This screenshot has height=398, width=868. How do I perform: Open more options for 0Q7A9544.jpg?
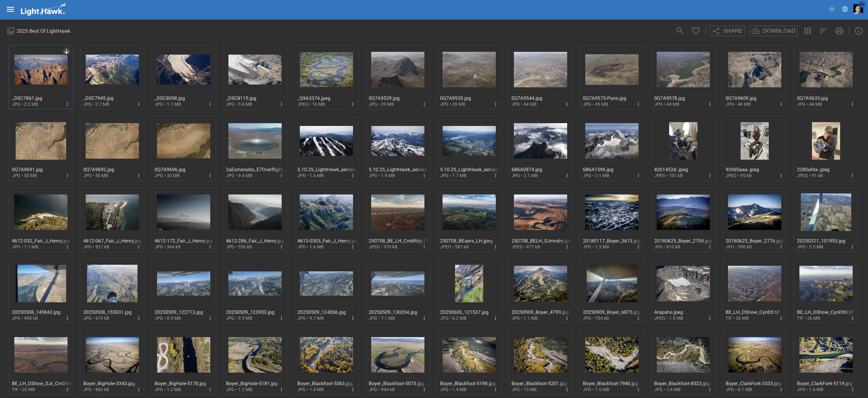pos(567,104)
